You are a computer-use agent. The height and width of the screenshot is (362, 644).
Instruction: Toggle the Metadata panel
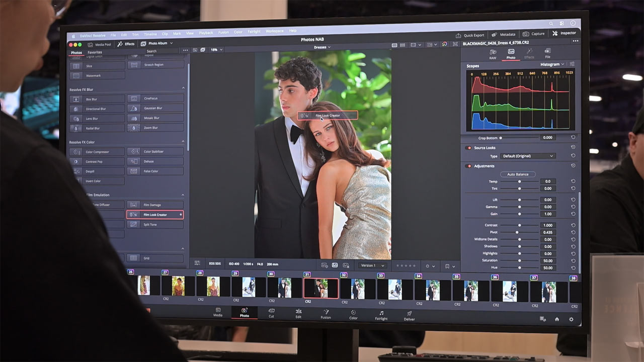(503, 34)
